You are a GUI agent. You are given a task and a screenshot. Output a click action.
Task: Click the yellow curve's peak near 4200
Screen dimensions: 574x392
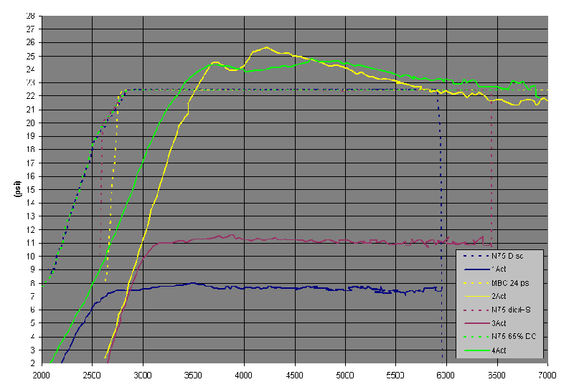(x=266, y=47)
